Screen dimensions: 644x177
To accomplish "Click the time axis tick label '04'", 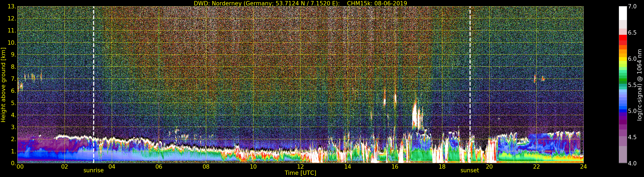I will point(112,167).
